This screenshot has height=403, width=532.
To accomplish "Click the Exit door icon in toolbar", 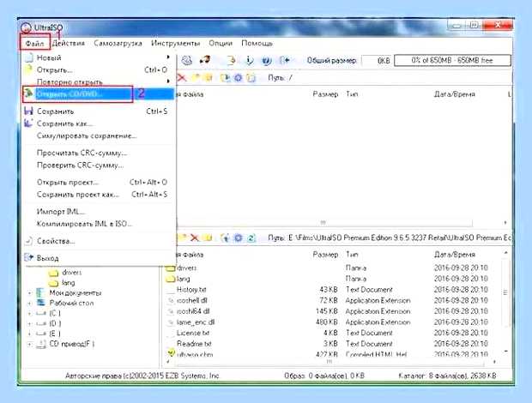I will tap(284, 60).
